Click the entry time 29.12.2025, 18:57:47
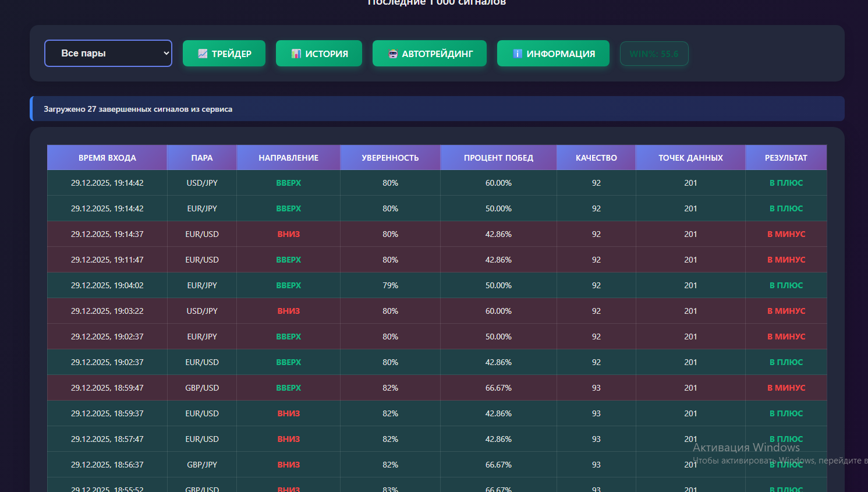This screenshot has width=868, height=492. tap(107, 439)
